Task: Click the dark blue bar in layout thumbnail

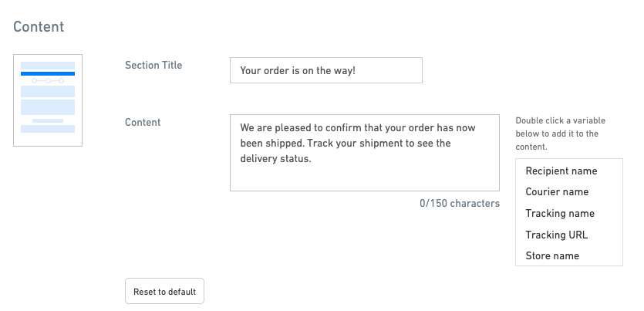Action: 48,73
